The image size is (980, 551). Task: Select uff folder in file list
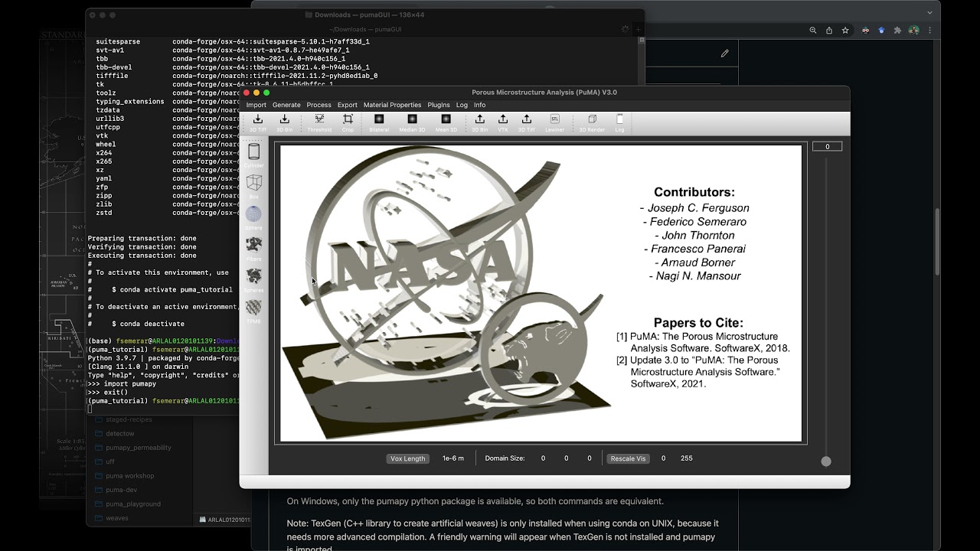click(110, 461)
